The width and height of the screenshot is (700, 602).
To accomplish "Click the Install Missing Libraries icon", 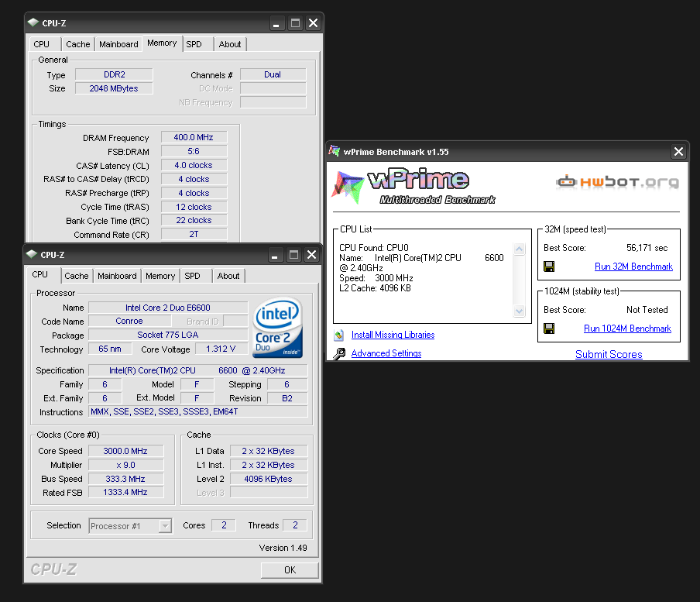I will click(339, 335).
